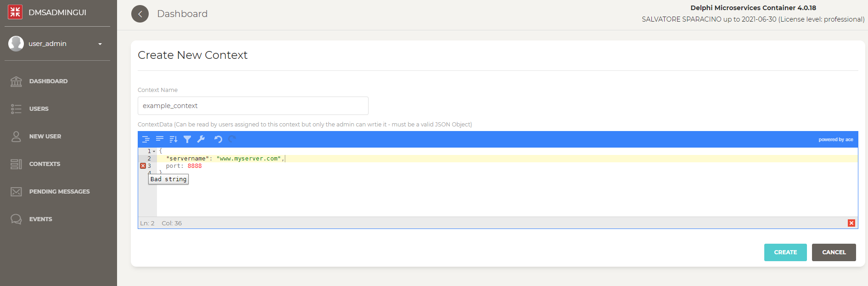Click the Cancel button
The width and height of the screenshot is (868, 286).
click(834, 252)
